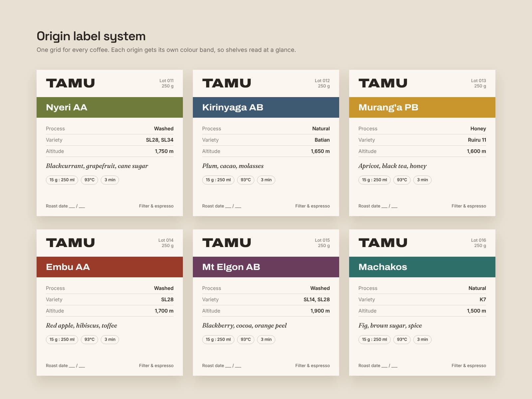Click the "Lot 011" text
Viewport: 532px width, 399px height.
point(166,80)
